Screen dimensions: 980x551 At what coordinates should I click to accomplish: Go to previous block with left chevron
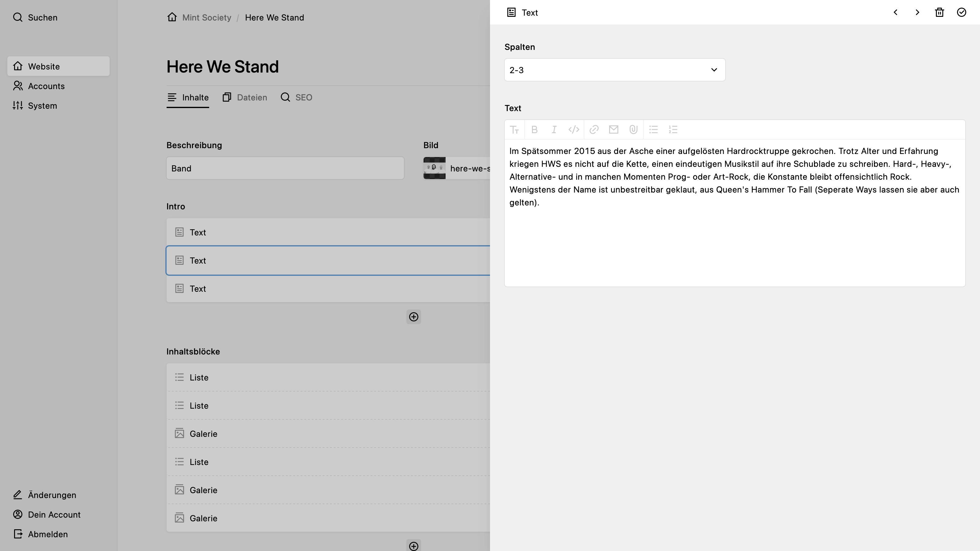895,13
